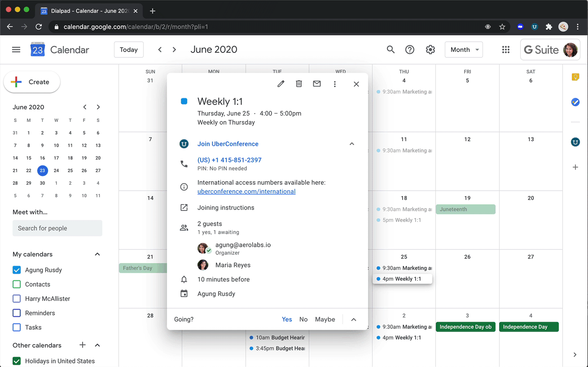Viewport: 588px width, 367px height.
Task: Open the 3:45pm Budget Hearing event
Action: tap(277, 349)
